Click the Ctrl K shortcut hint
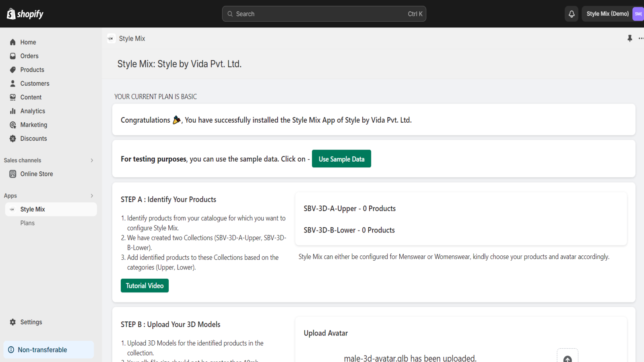The width and height of the screenshot is (644, 362). point(415,14)
